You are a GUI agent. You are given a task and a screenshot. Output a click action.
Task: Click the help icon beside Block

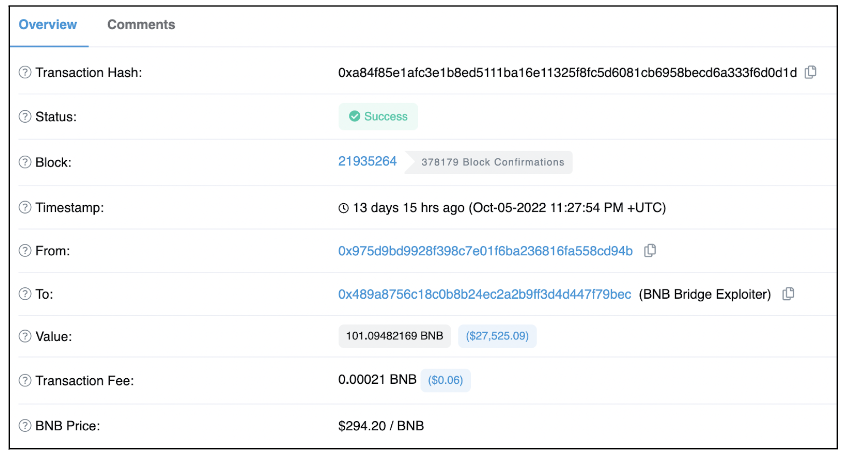click(x=25, y=162)
